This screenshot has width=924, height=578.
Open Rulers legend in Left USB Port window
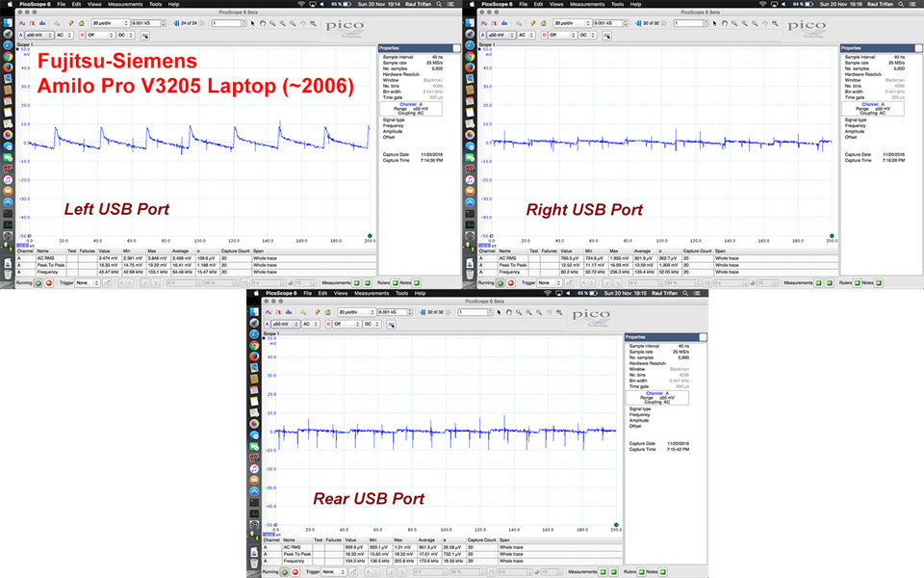[x=396, y=283]
